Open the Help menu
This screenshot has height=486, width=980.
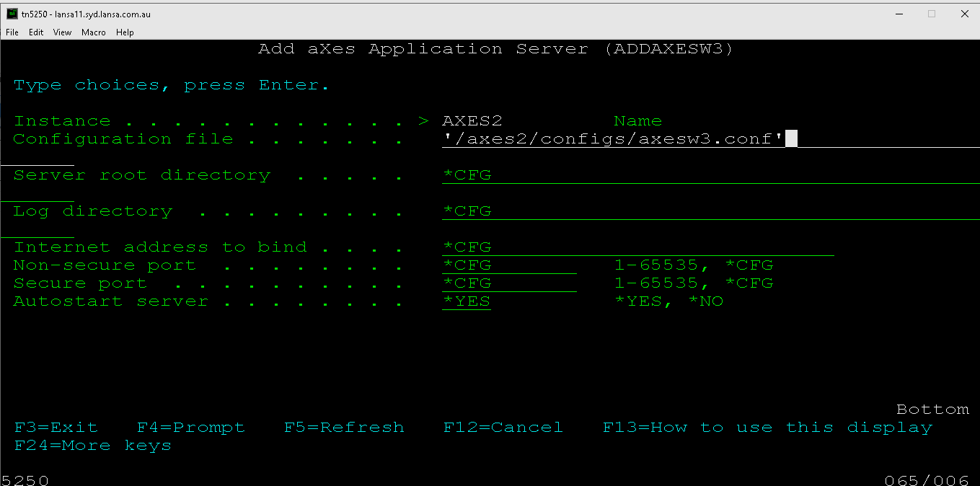coord(125,32)
